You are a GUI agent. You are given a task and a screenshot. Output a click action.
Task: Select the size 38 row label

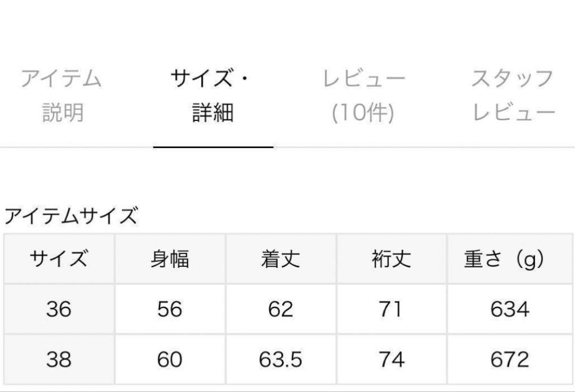pos(59,359)
